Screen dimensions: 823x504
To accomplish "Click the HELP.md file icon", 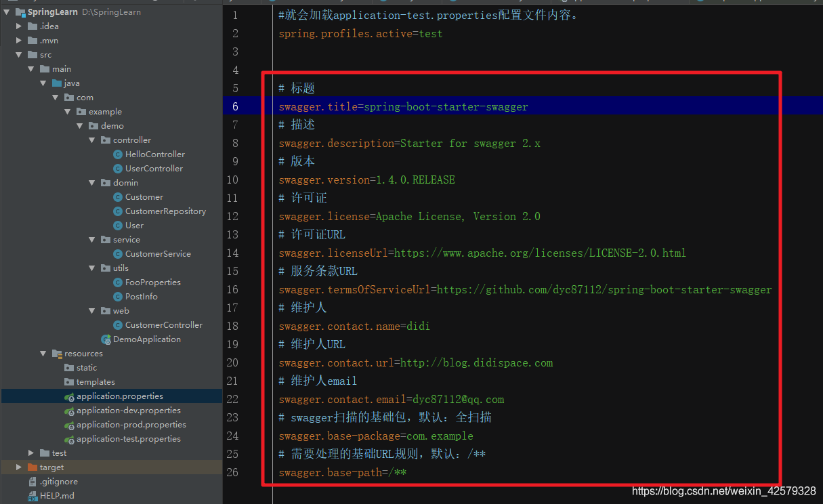I will point(33,496).
